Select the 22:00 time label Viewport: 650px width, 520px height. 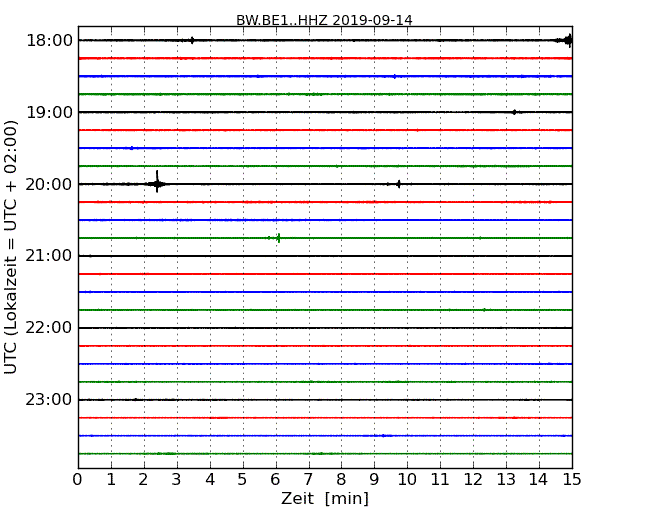pyautogui.click(x=49, y=328)
